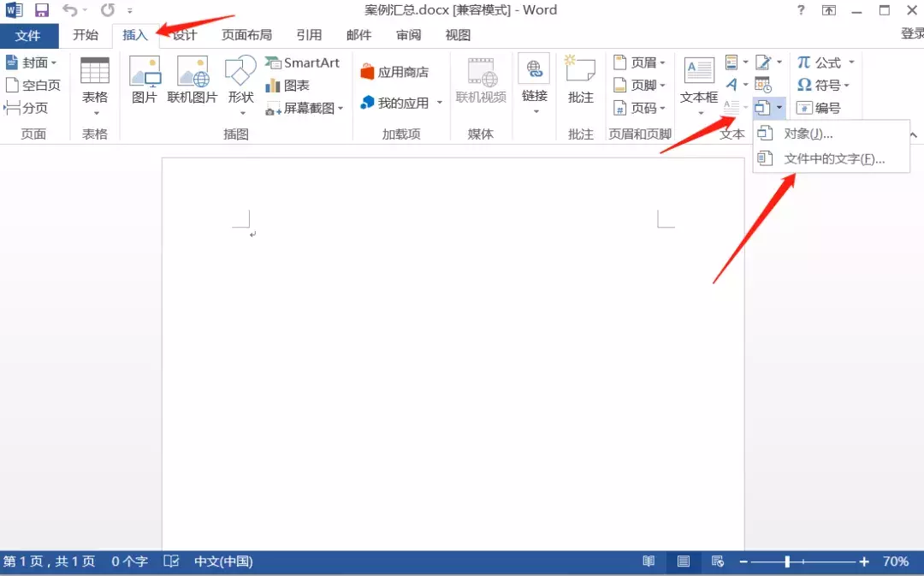Open the 屏幕截图 screenshot dropdown

305,109
